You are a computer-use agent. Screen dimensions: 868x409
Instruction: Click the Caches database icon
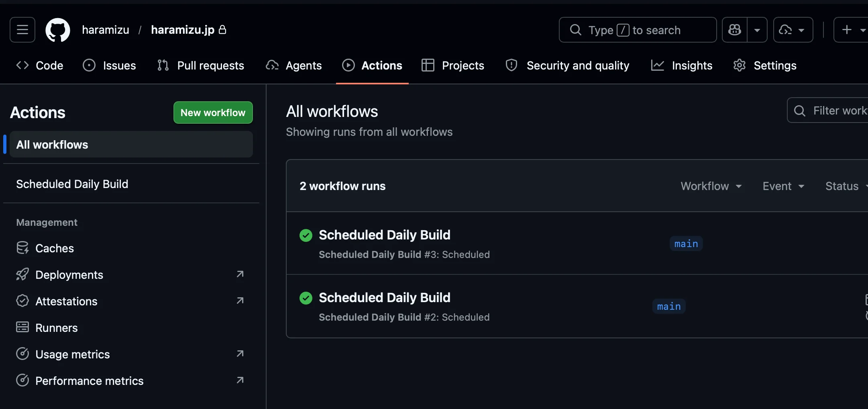(x=22, y=248)
